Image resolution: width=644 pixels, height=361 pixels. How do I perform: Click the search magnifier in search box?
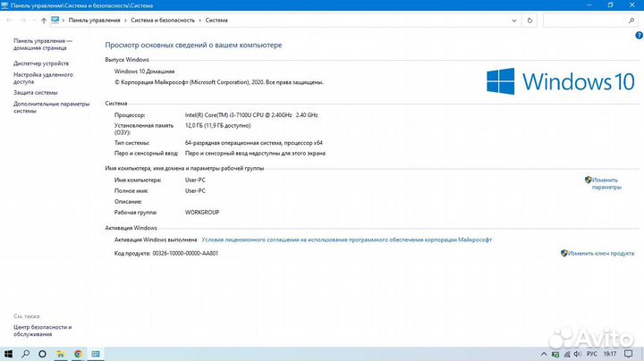631,20
